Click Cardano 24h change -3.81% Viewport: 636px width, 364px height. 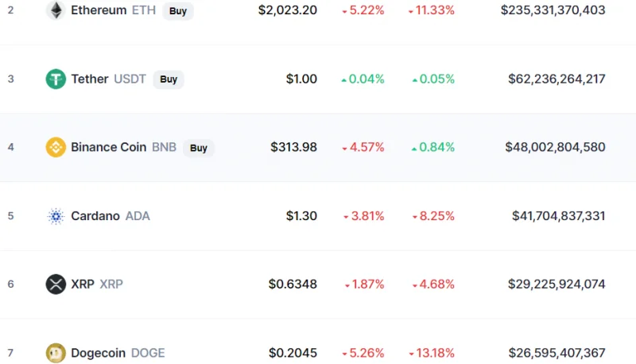pyautogui.click(x=364, y=216)
